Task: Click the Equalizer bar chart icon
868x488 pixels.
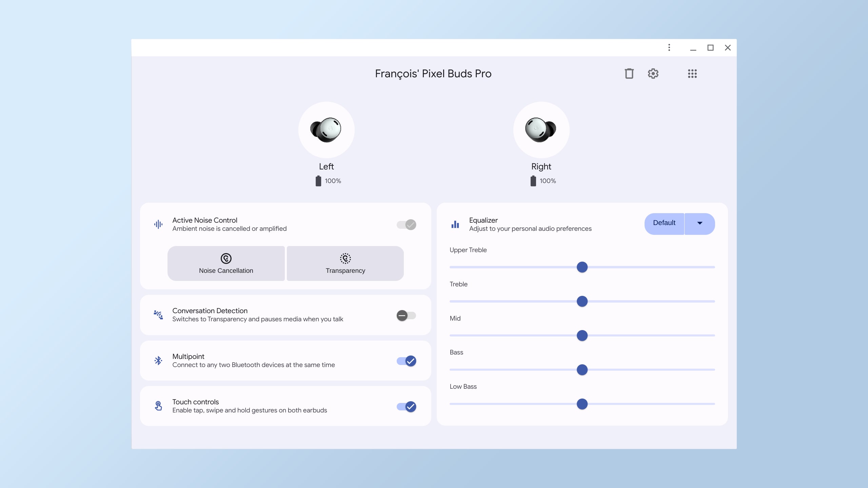Action: (455, 224)
